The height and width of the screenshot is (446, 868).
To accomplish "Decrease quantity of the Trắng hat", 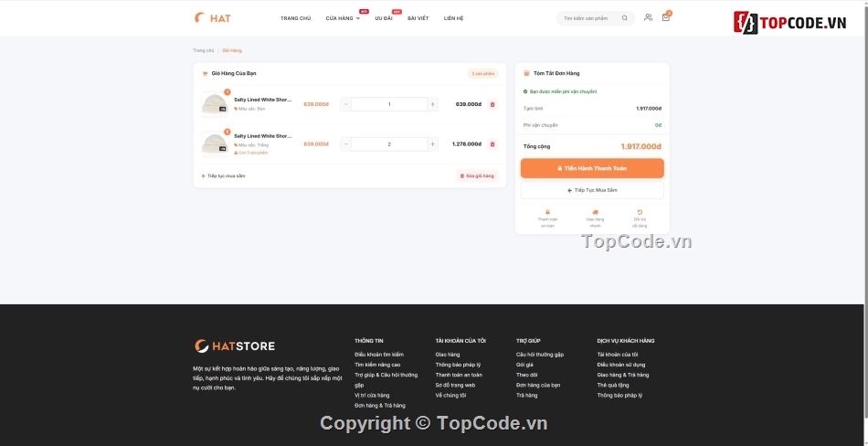I will 346,144.
